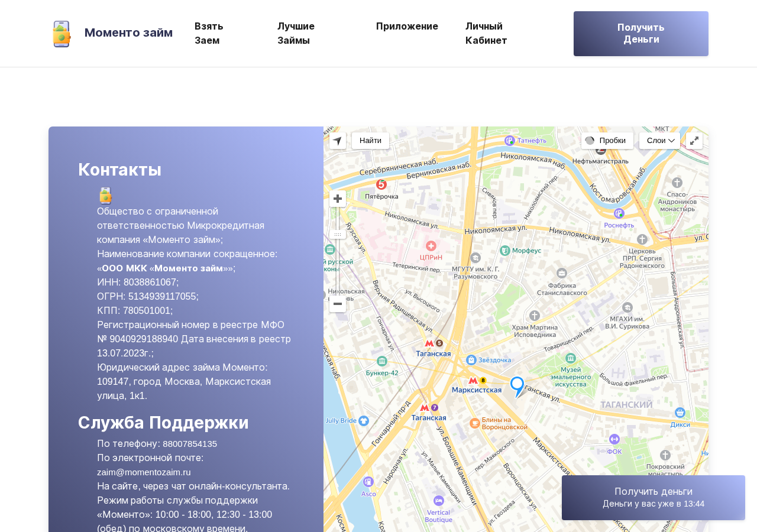
Task: Click Таганская metro line 5 icon
Action: click(434, 343)
